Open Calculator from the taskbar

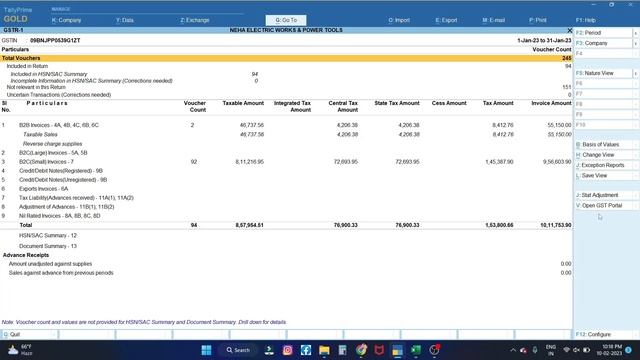343,350
